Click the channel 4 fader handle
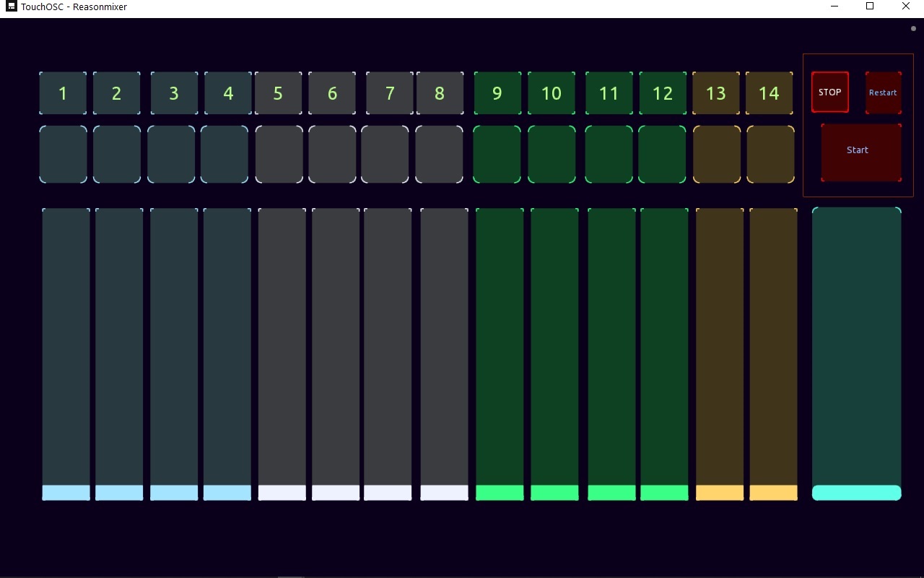Image resolution: width=924 pixels, height=578 pixels. (x=227, y=493)
